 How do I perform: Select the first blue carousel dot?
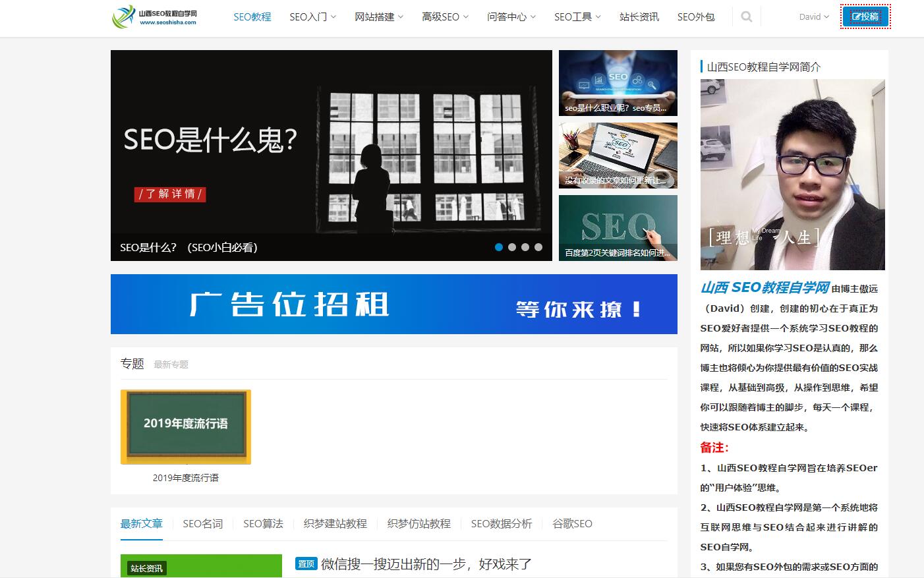(x=499, y=247)
